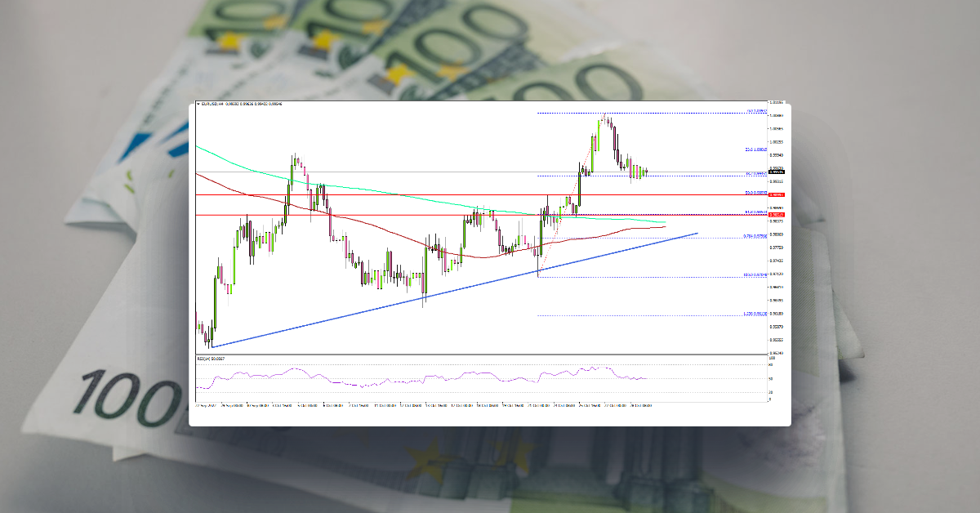
Task: Click the red-highlighted 0.98249 price label
Action: point(774,214)
